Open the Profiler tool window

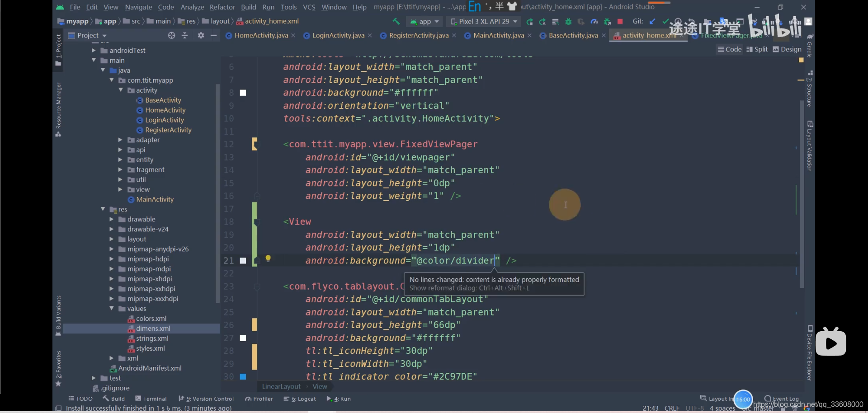[259, 399]
